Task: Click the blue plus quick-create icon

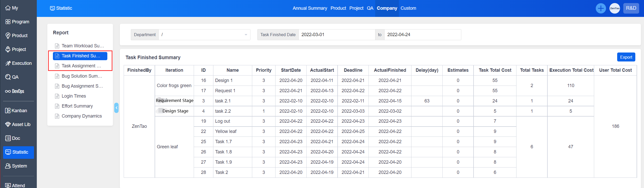Action: [x=601, y=8]
